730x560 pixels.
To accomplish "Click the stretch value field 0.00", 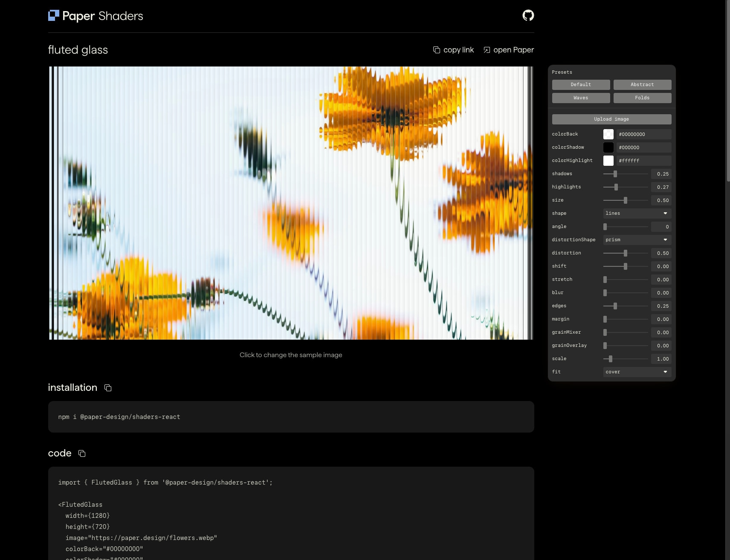I will pos(661,280).
